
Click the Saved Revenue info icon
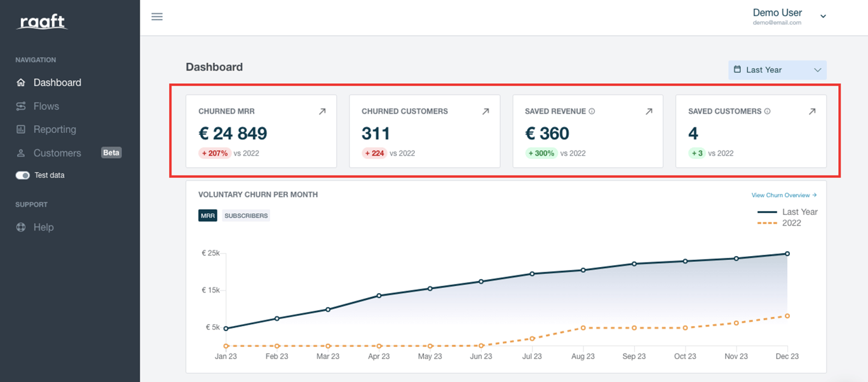tap(592, 111)
